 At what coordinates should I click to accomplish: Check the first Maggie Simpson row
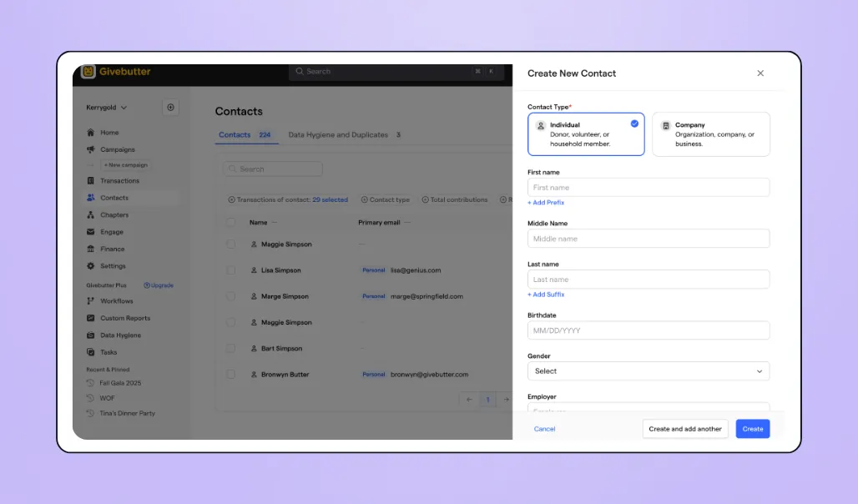231,244
